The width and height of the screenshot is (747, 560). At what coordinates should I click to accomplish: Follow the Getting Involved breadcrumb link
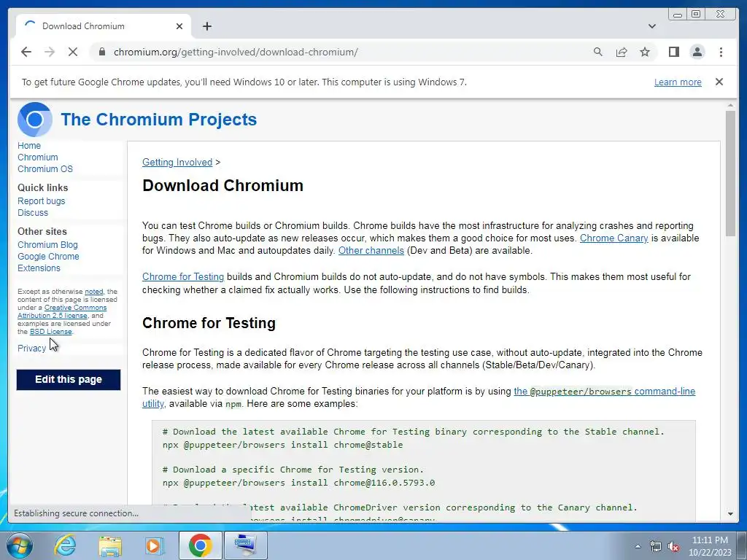pyautogui.click(x=177, y=163)
